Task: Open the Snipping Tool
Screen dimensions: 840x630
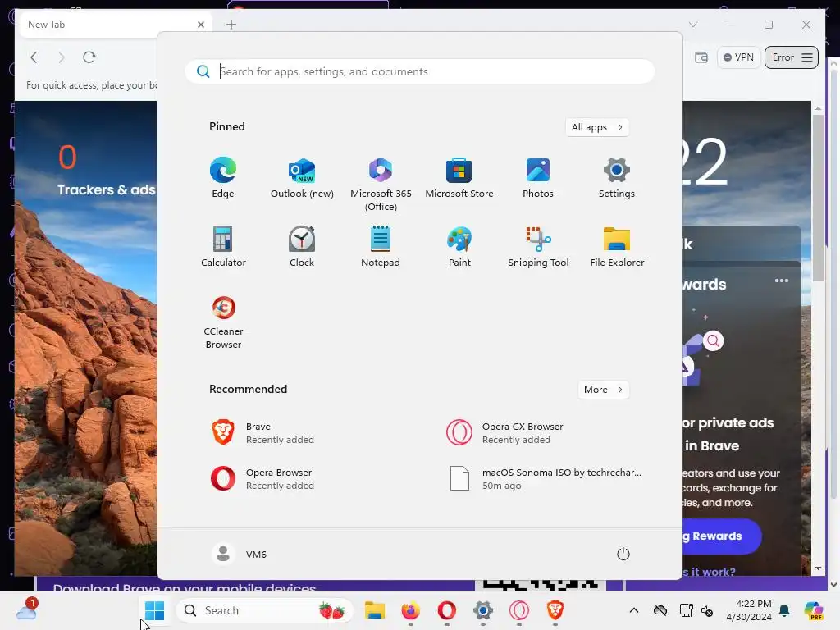Action: tap(538, 246)
